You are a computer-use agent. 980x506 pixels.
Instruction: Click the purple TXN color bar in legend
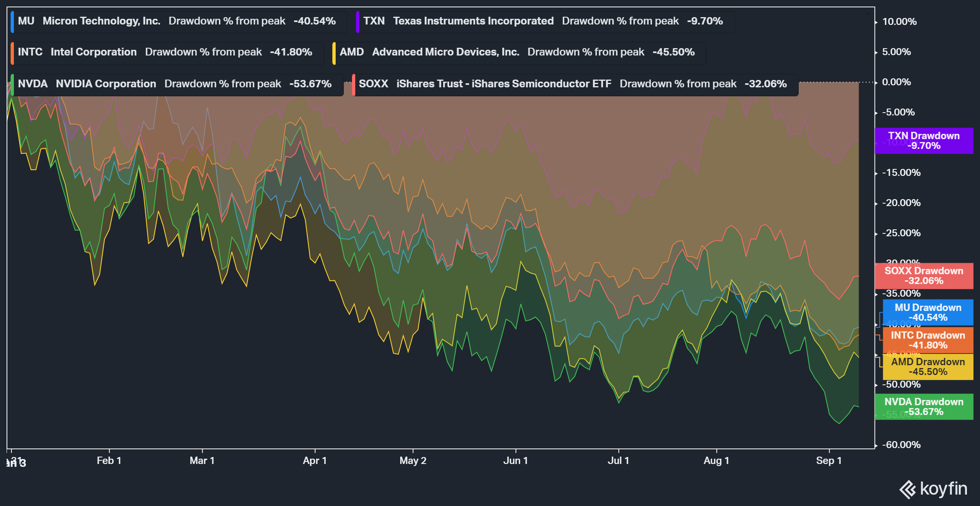(x=357, y=22)
